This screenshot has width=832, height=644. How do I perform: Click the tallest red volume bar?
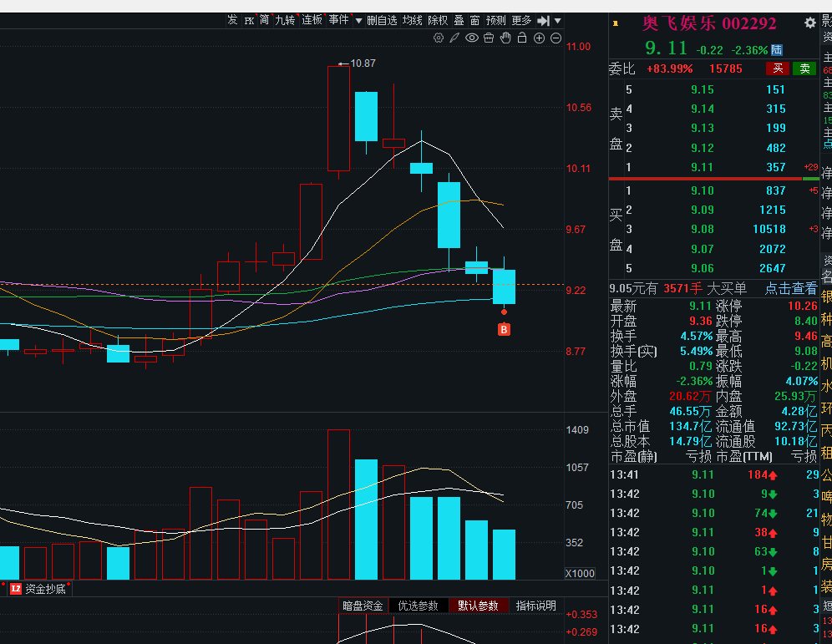[x=338, y=505]
